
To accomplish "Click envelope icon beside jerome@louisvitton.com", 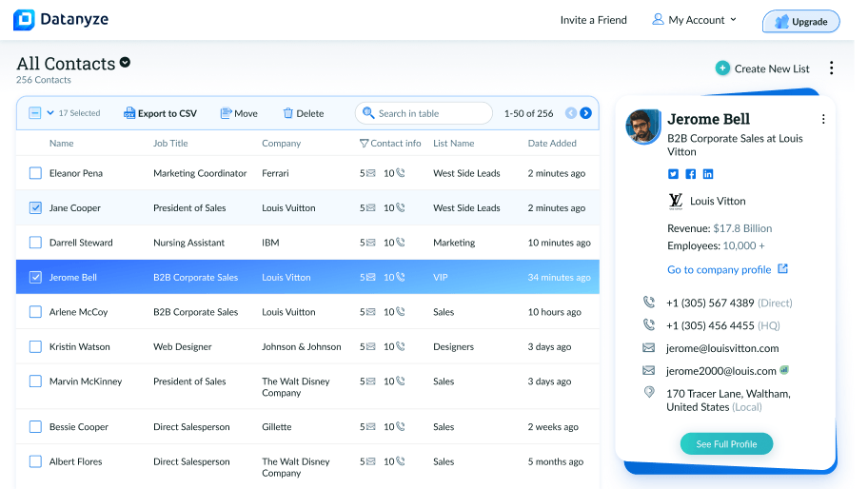I will (x=648, y=348).
